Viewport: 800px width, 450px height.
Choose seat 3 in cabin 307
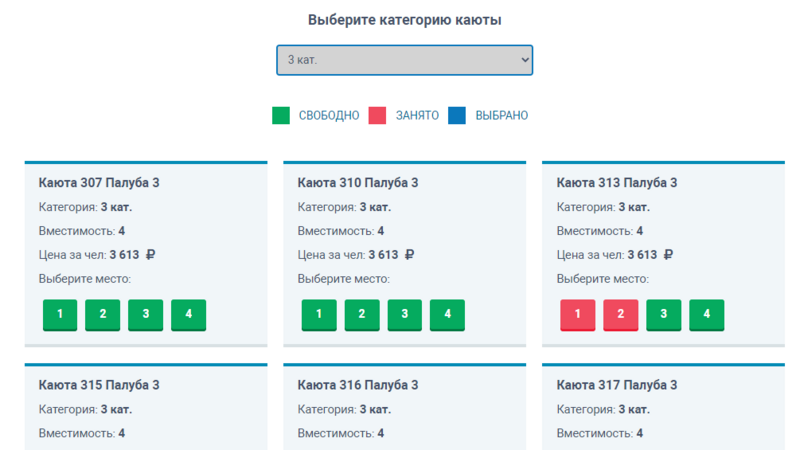tap(145, 315)
